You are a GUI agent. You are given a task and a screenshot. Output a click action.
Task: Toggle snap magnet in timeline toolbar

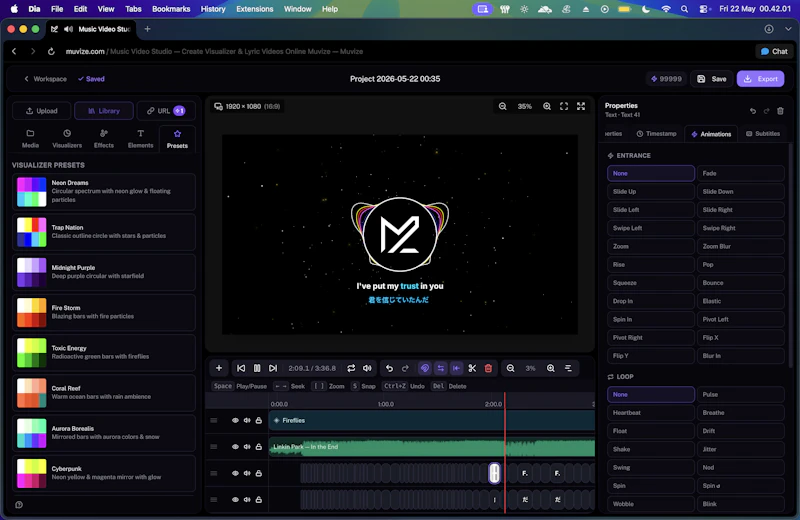(x=424, y=368)
